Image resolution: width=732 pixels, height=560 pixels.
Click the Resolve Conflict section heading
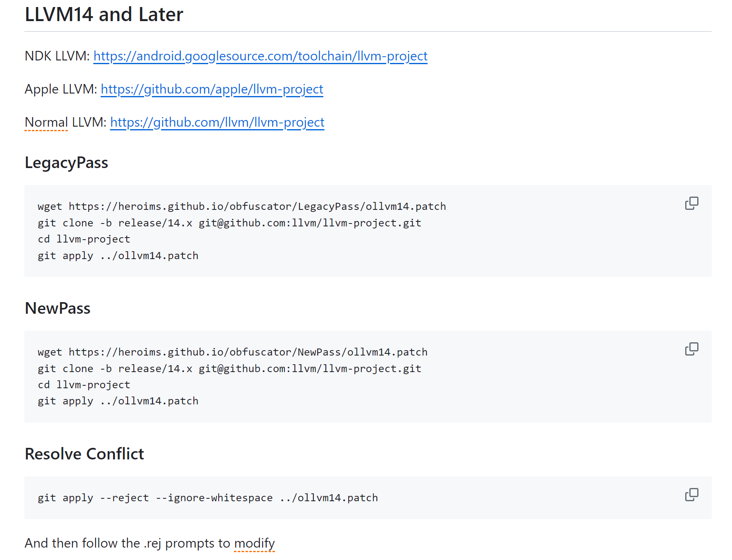coord(84,454)
